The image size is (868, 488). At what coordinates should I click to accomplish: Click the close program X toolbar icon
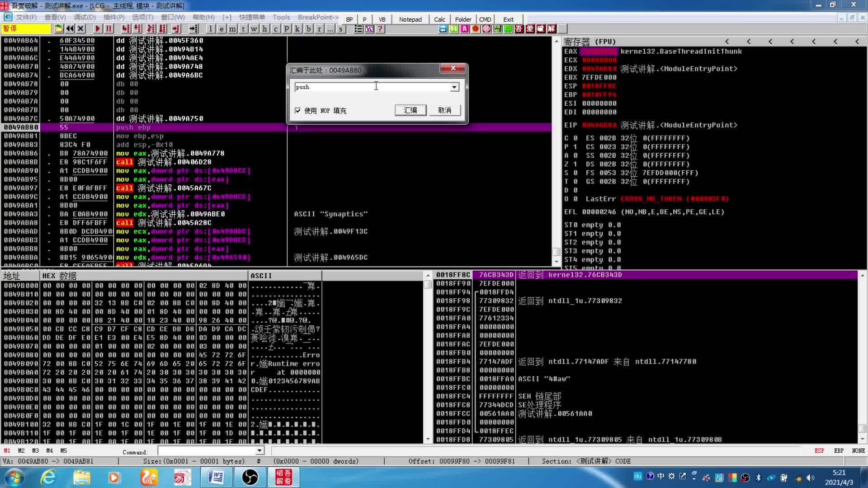click(x=80, y=29)
